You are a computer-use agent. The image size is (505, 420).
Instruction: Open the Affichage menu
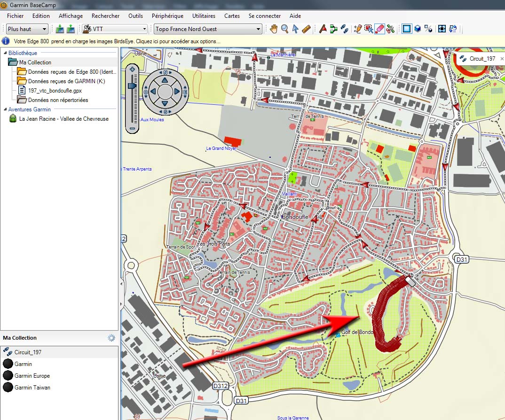point(71,16)
